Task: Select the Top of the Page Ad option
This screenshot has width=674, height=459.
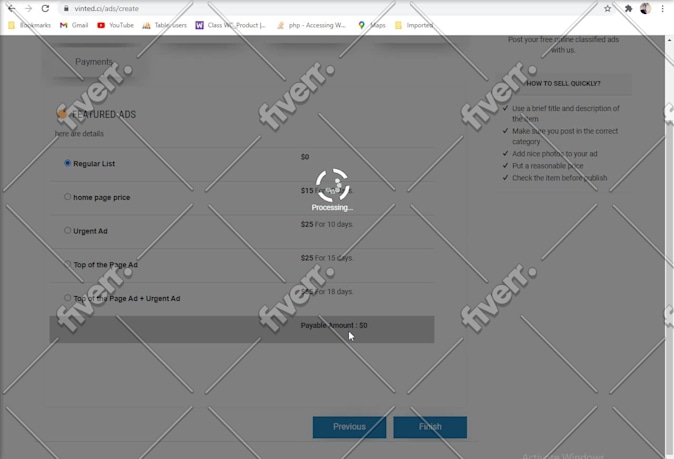Action: click(x=67, y=264)
